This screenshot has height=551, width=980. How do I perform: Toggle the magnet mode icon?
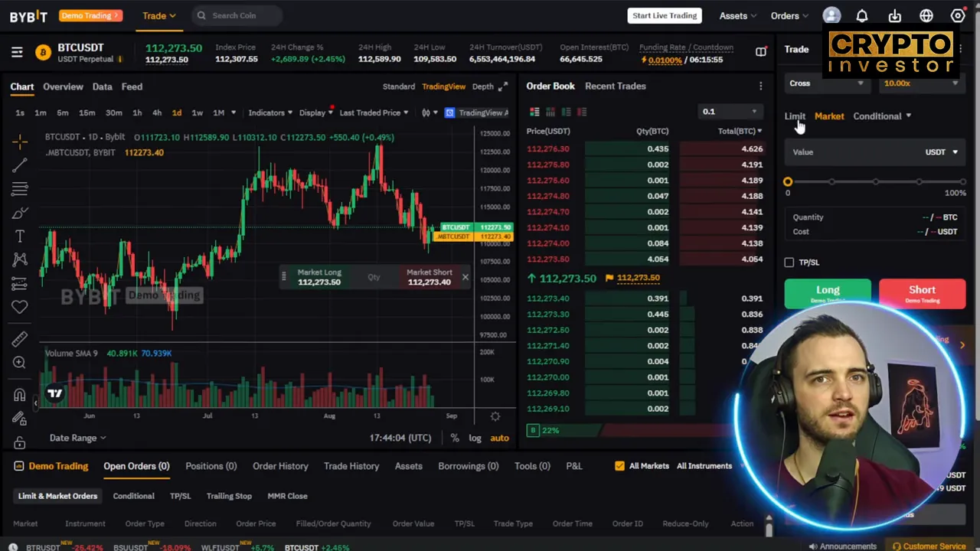click(20, 394)
